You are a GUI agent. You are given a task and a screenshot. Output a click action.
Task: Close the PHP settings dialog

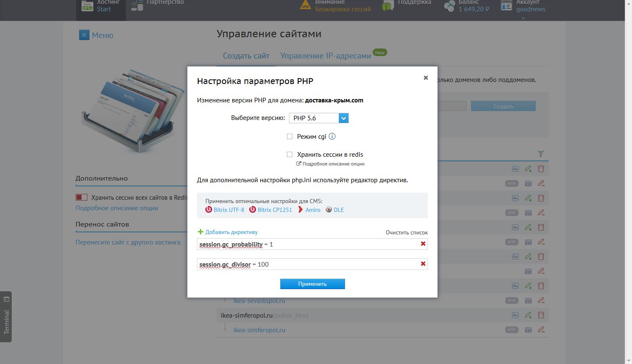[426, 78]
